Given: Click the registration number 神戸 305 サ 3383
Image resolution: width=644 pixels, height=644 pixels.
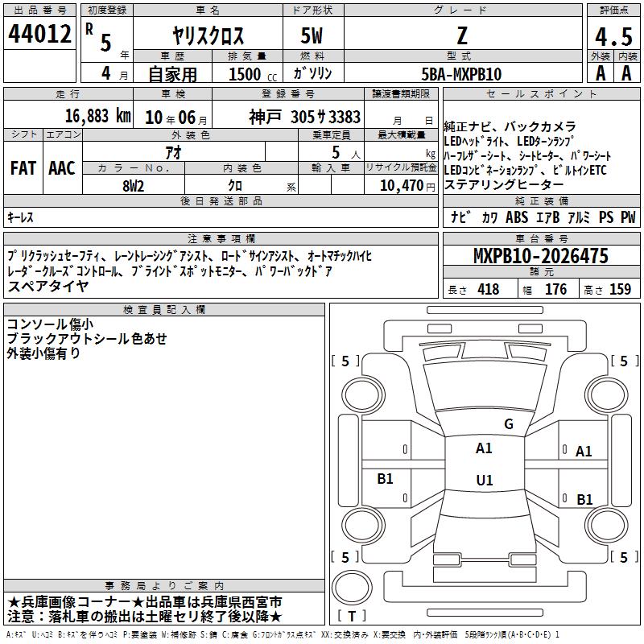Looking at the screenshot, I should point(304,117).
